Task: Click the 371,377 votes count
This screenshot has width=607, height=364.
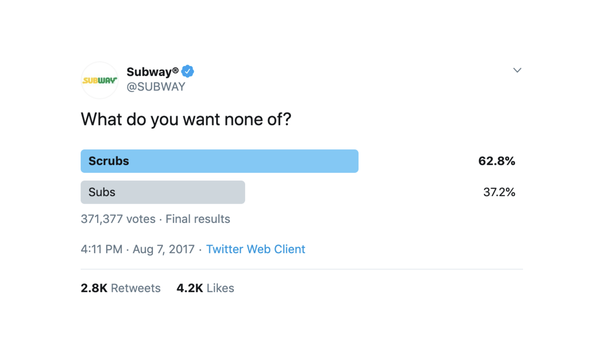Action: [x=118, y=219]
